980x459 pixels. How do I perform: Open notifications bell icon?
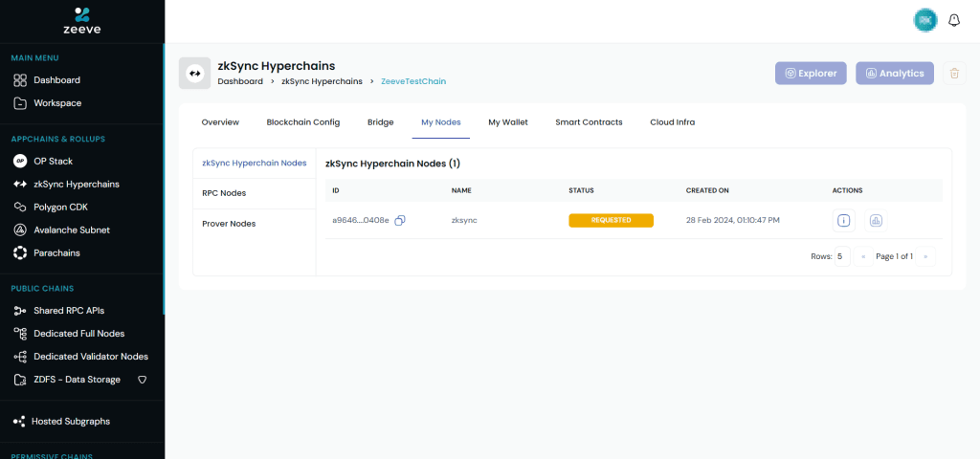click(954, 21)
